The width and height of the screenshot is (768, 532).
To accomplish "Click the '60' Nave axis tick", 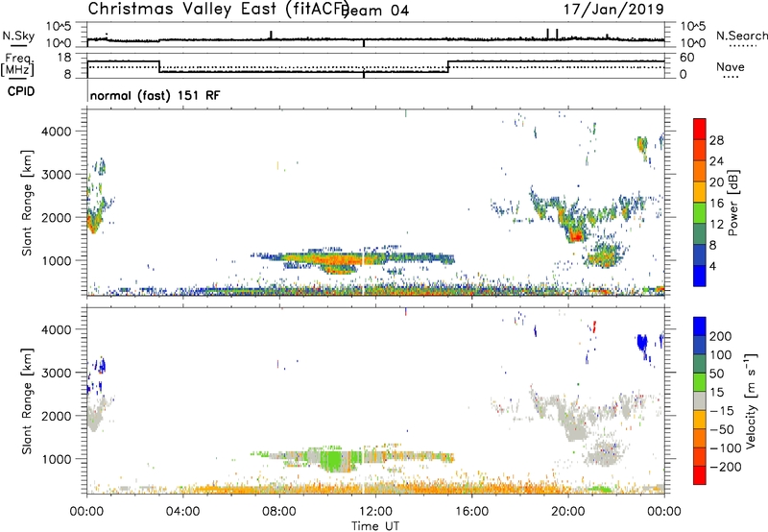I will tap(687, 58).
